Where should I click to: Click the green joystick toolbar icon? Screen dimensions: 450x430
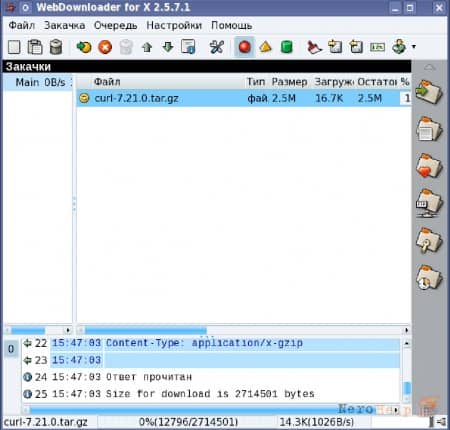coord(399,47)
